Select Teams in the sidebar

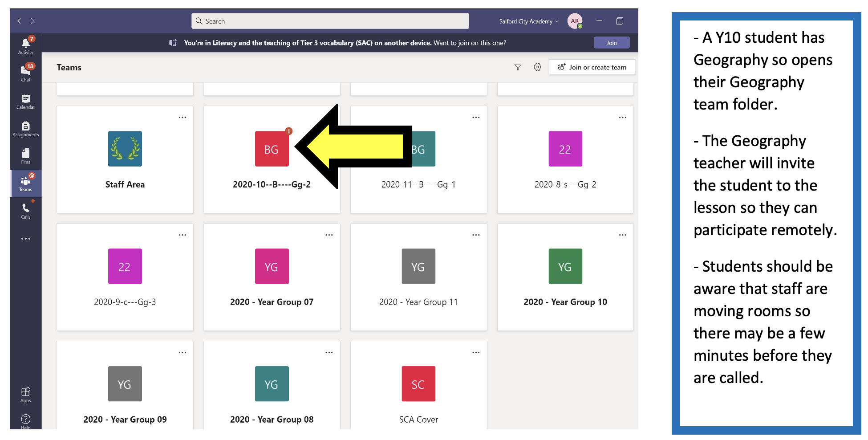[26, 183]
